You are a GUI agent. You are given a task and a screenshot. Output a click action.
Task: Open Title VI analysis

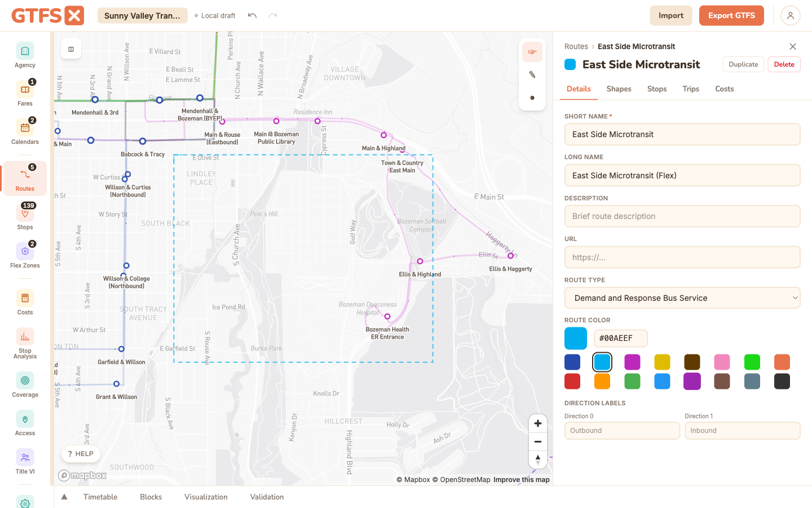pos(25,462)
